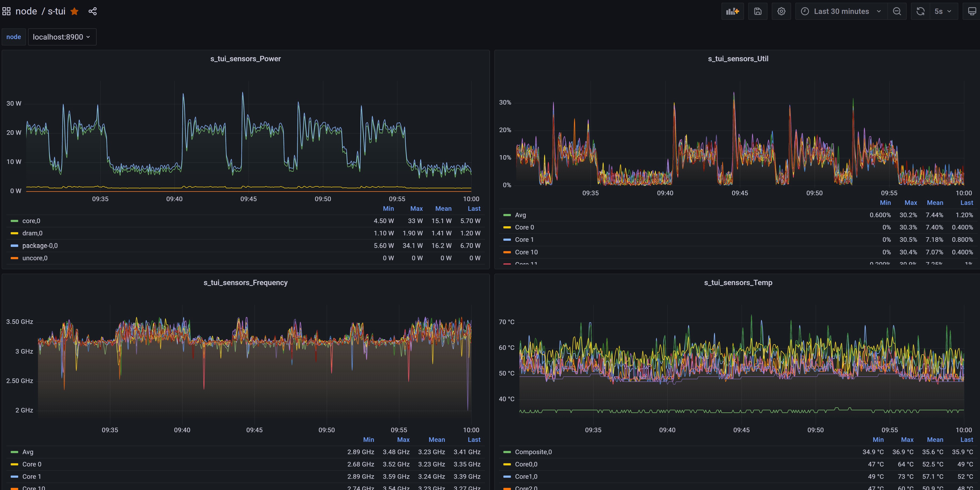The image size is (980, 490).
Task: Toggle the Avg series in the Util legend
Action: click(x=520, y=215)
